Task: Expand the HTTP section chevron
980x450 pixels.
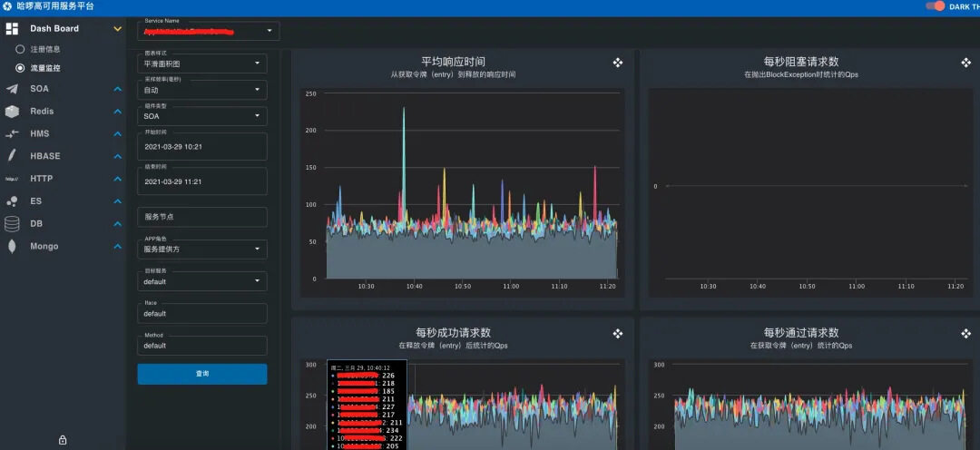Action: click(117, 179)
